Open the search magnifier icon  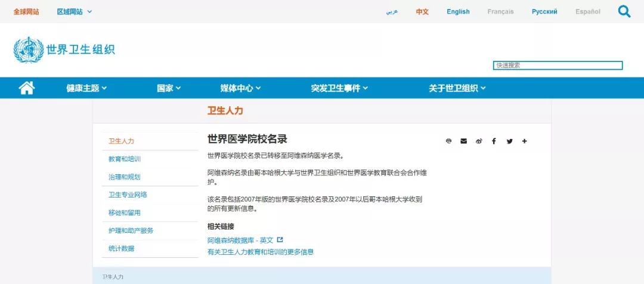624,11
